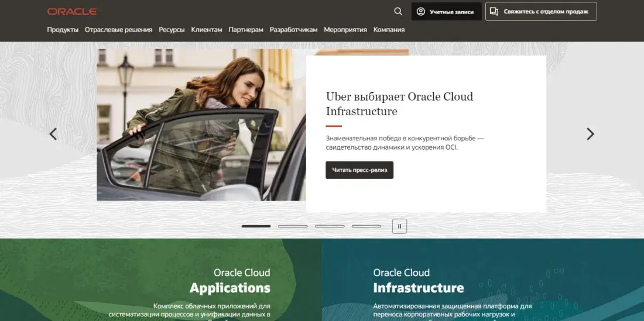
Task: Open the Oracle Cloud Infrastructure section heading
Action: [419, 281]
